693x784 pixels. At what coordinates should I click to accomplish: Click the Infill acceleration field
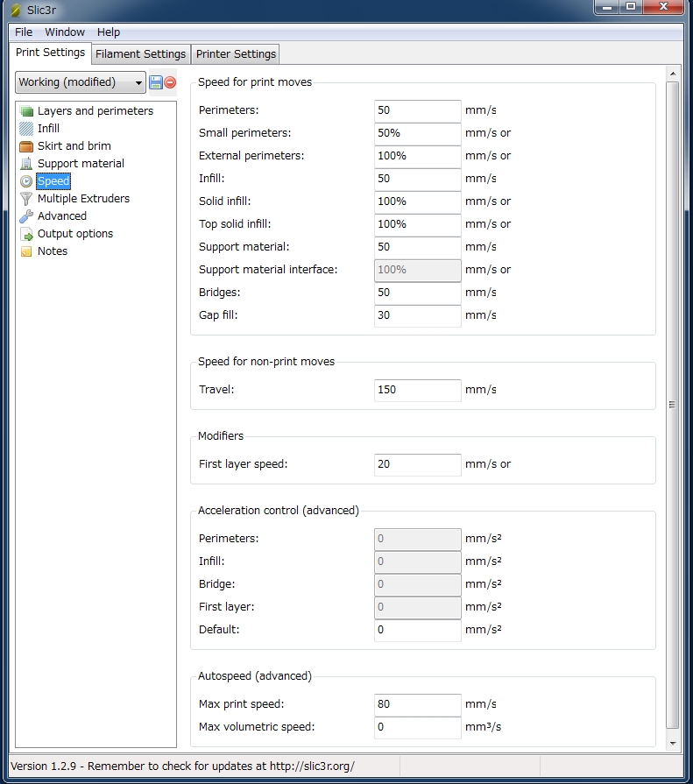click(x=418, y=562)
